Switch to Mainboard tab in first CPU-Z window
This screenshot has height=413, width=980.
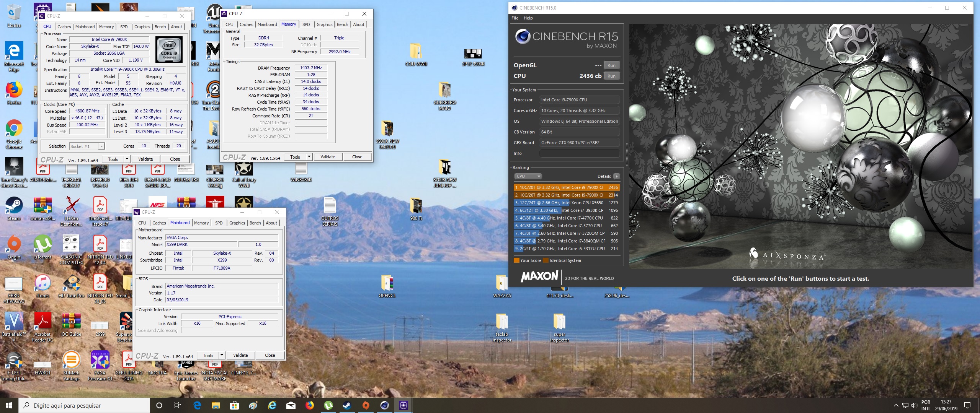coord(85,27)
